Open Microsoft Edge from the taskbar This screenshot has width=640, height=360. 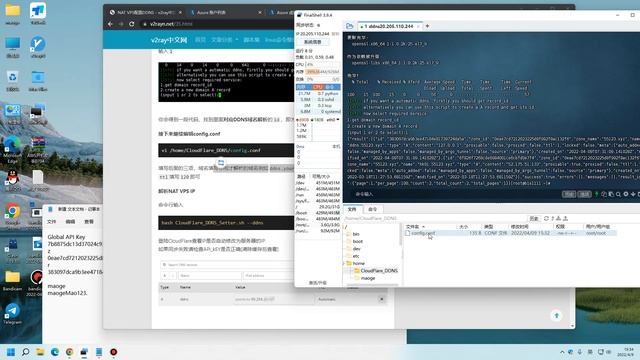point(55,352)
